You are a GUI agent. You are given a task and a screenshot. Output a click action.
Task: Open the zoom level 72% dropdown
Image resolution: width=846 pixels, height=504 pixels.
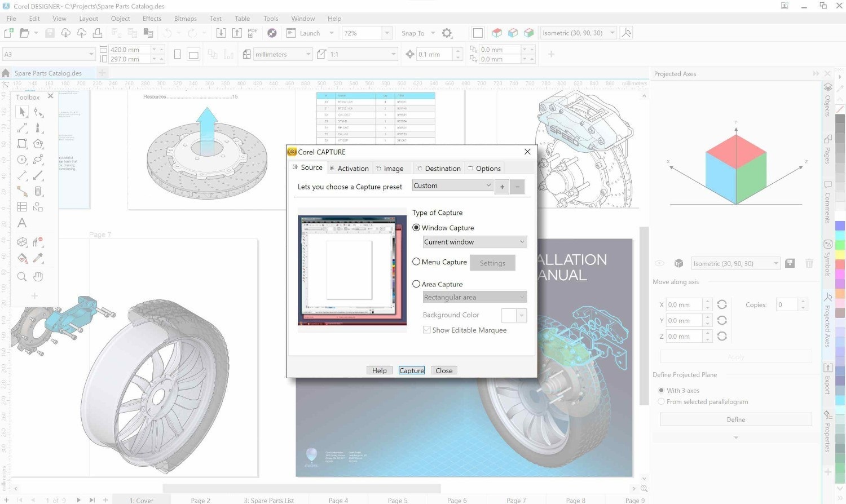387,33
